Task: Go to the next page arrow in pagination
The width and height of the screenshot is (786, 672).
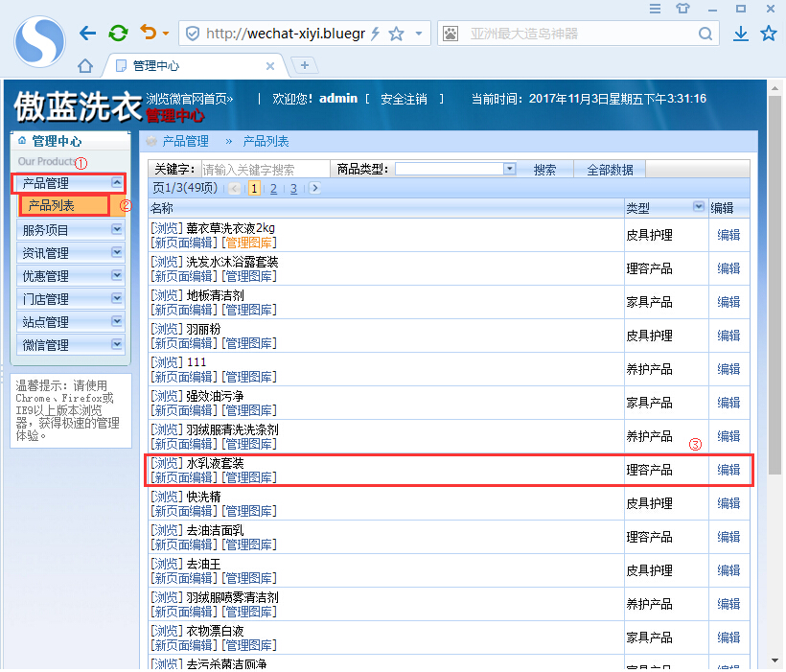Action: pyautogui.click(x=315, y=188)
